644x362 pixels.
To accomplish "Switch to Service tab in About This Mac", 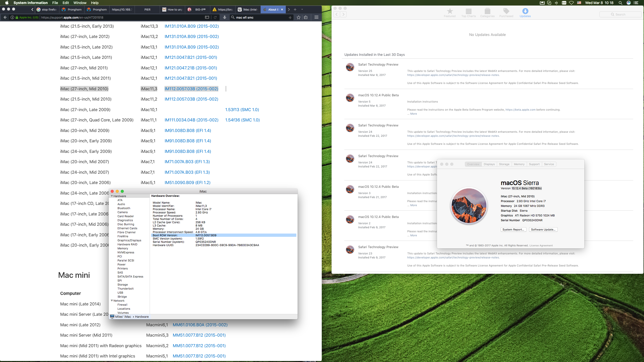I will pos(549,164).
